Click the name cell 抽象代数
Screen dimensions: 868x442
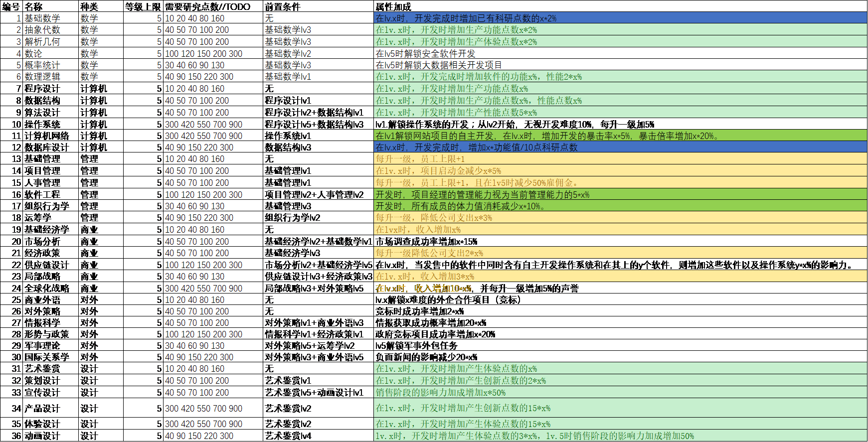(x=51, y=29)
